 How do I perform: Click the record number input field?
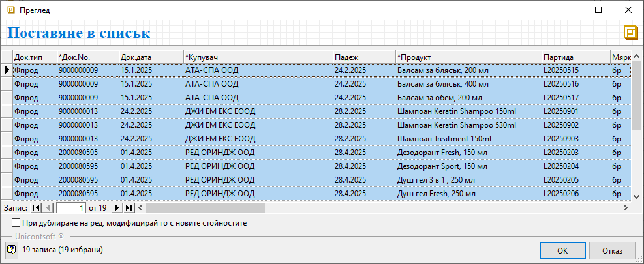tap(71, 208)
